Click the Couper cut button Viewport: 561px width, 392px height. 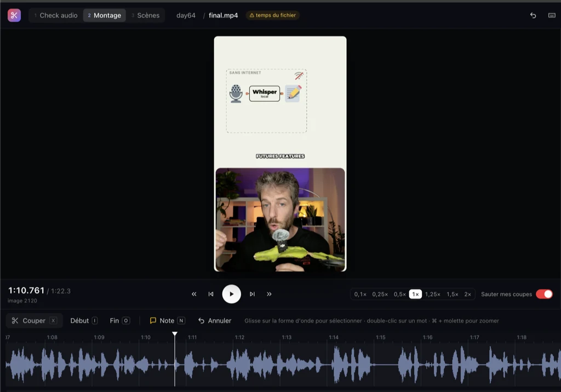click(x=34, y=320)
